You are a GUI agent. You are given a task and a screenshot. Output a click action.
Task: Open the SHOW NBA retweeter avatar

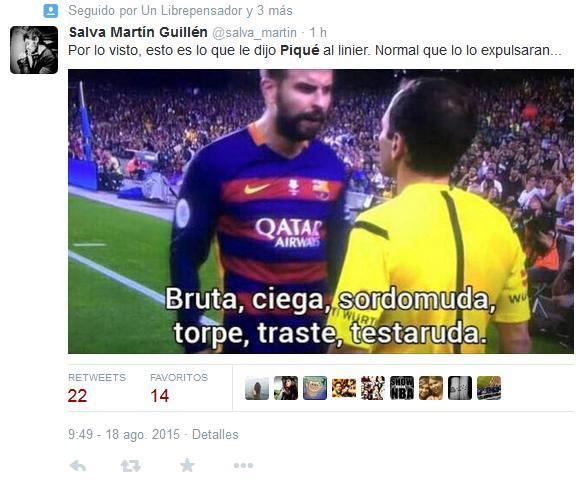402,388
